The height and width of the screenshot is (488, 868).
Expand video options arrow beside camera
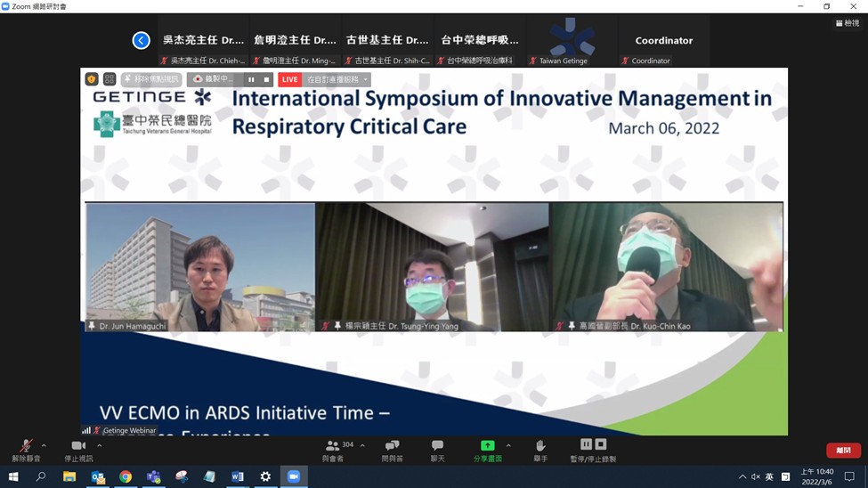click(99, 445)
